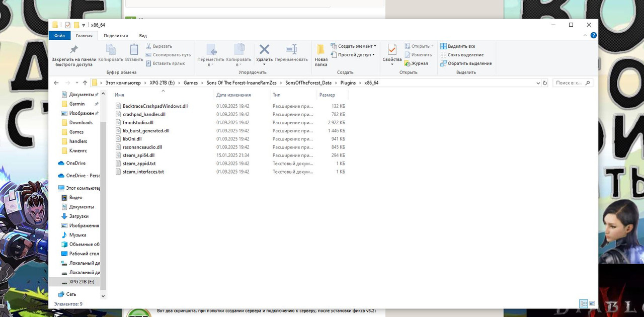Open the Переместить в dropdown

tap(211, 55)
